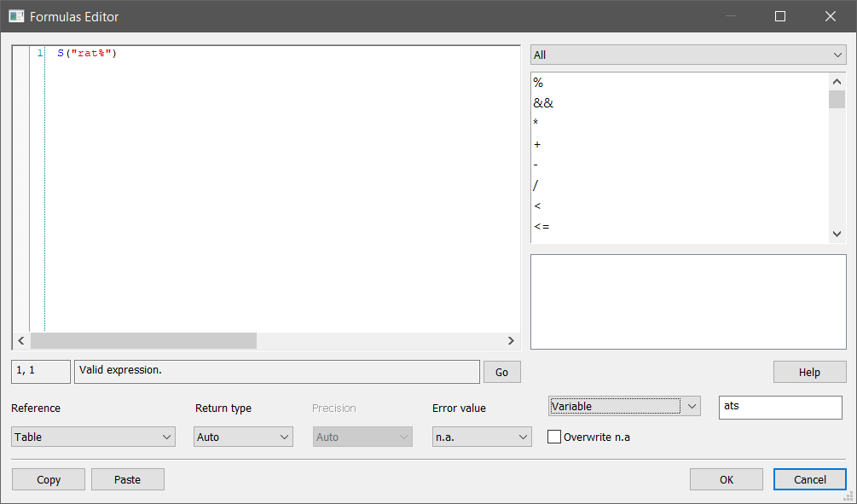Open Help for the formulas editor
Viewport: 857px width, 504px height.
coord(809,373)
